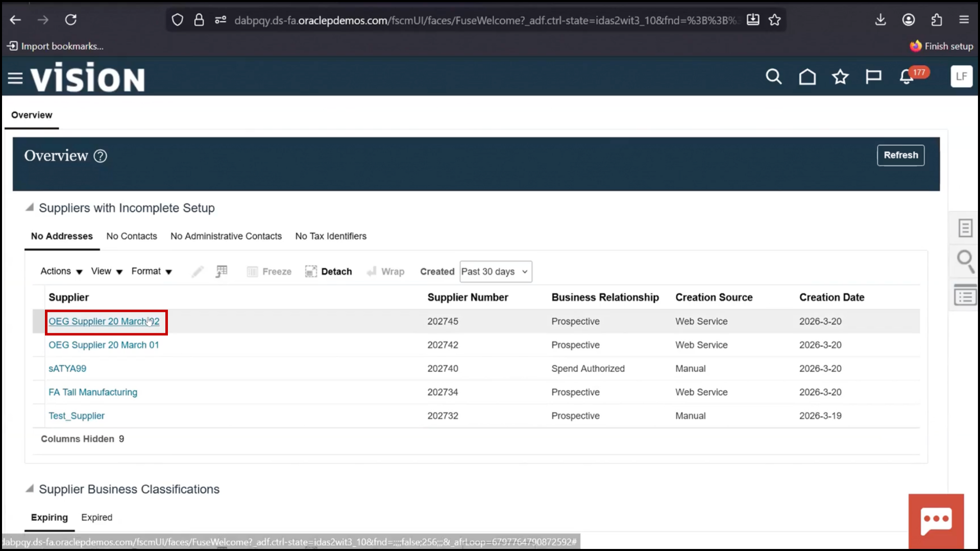Collapse Suppliers with Incomplete Setup section
This screenshot has height=551, width=980.
tap(30, 207)
